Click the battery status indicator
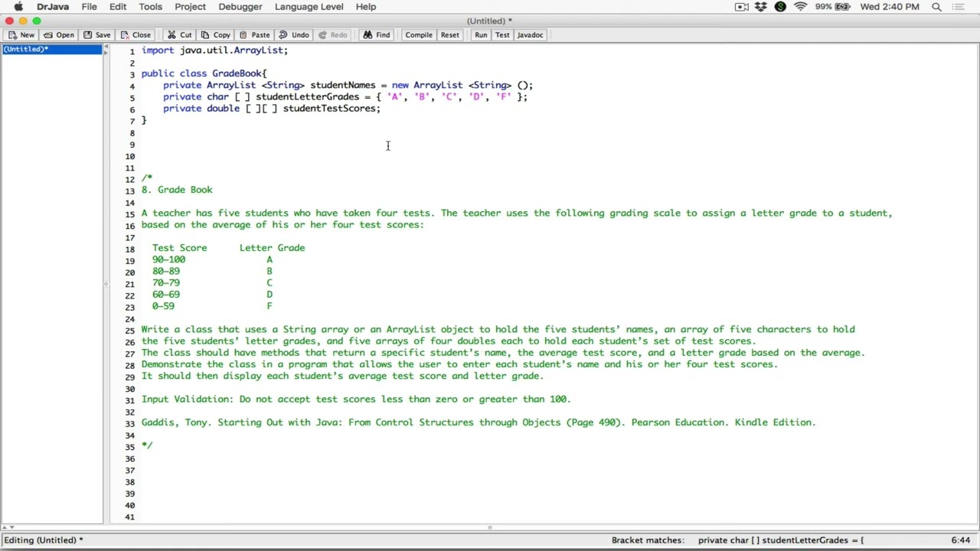 pos(831,7)
